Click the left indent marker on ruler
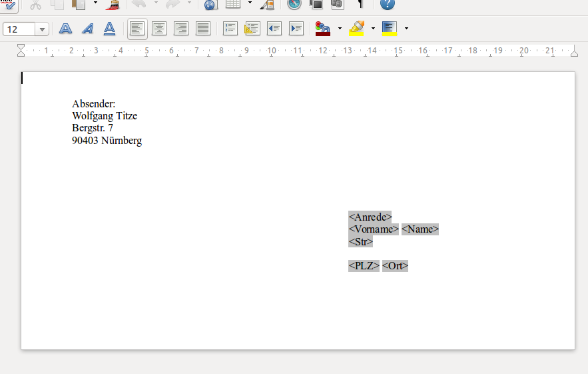The height and width of the screenshot is (374, 588). (21, 50)
